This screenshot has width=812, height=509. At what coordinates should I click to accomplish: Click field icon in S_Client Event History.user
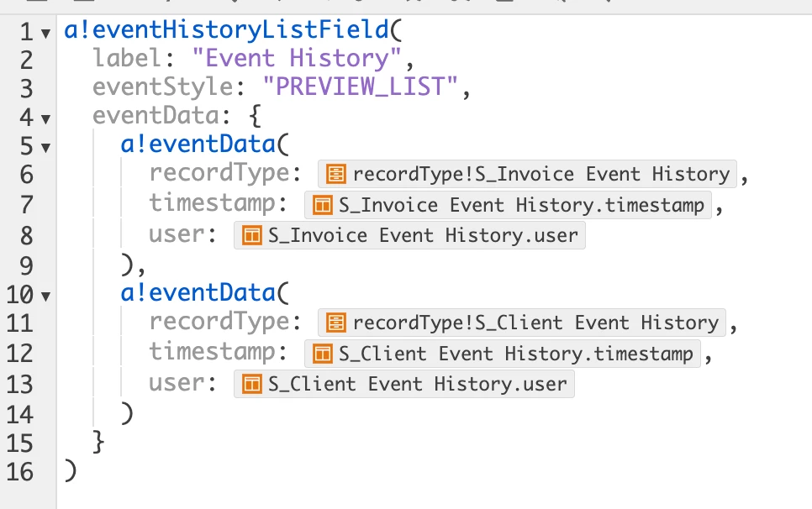click(251, 385)
